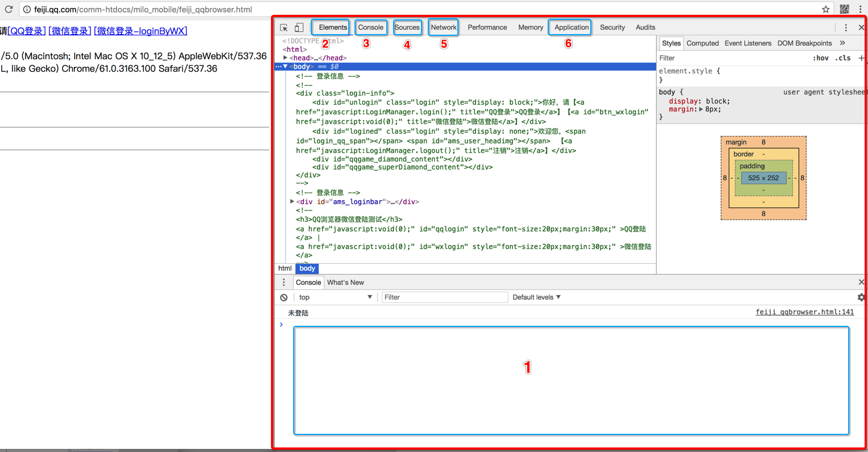Click the console prompt input line
868x452 pixels.
(571, 325)
